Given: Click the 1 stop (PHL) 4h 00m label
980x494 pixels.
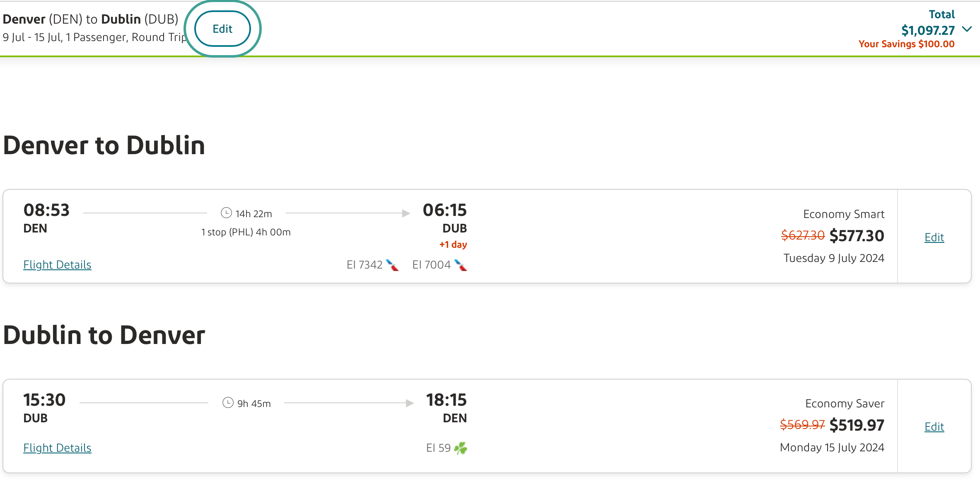Looking at the screenshot, I should click(x=246, y=232).
